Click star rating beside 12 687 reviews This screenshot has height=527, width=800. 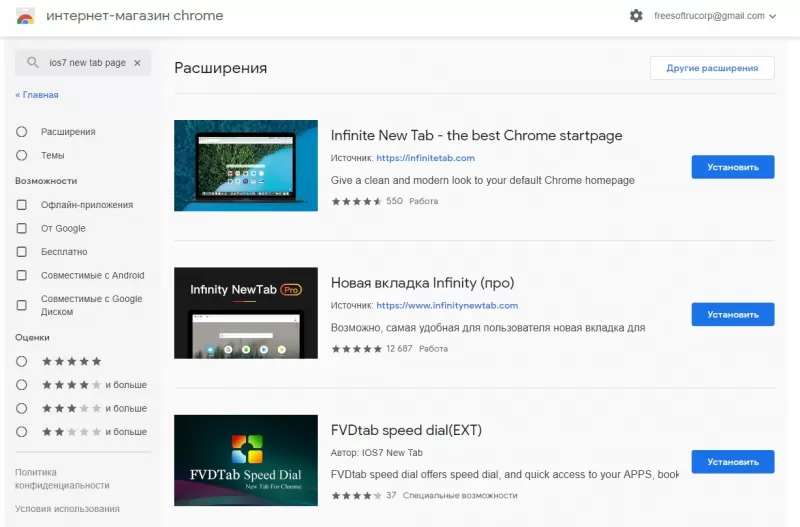pos(356,349)
